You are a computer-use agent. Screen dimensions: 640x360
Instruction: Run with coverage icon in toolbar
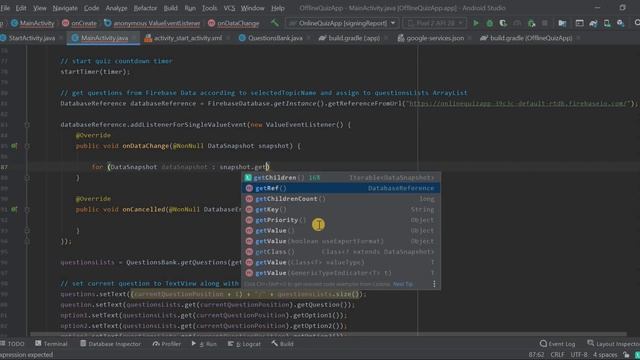pyautogui.click(x=503, y=23)
